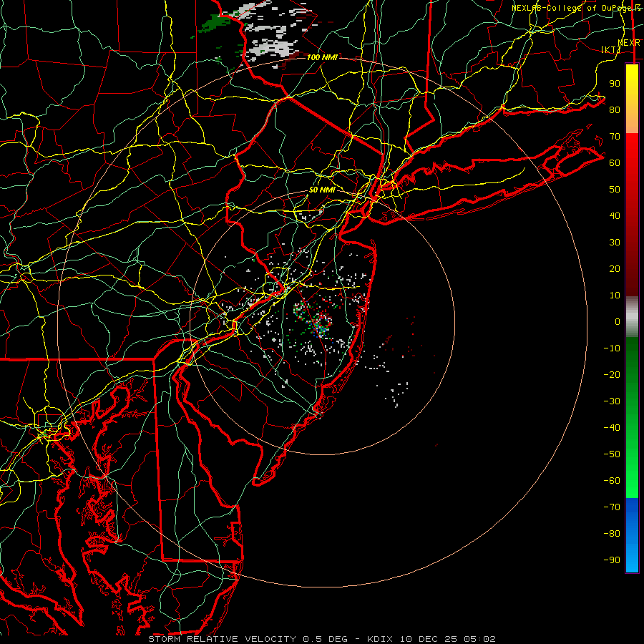Click the 20 value on the velocity scale

click(x=615, y=269)
